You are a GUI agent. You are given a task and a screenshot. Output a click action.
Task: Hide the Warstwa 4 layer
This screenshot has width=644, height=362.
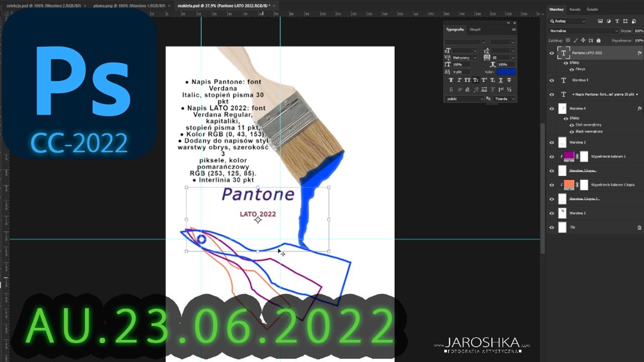pyautogui.click(x=552, y=108)
